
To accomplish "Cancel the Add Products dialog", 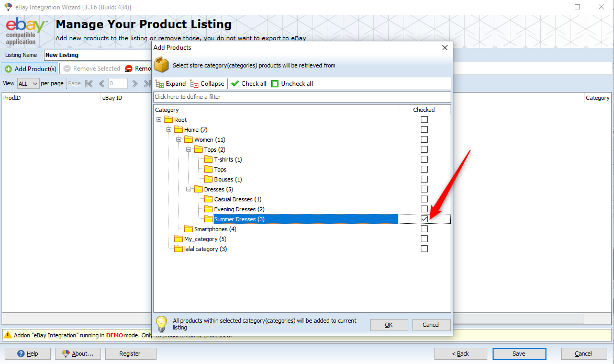I will 431,325.
